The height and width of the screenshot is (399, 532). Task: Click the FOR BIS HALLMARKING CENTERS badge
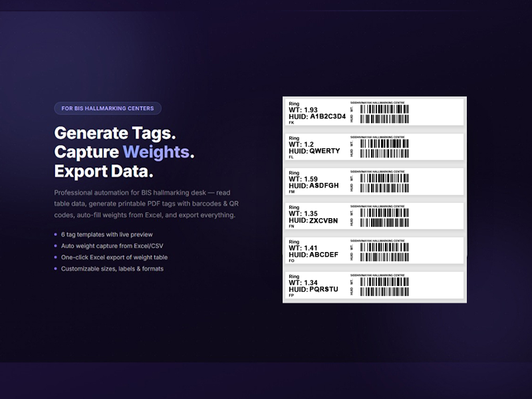coord(106,108)
